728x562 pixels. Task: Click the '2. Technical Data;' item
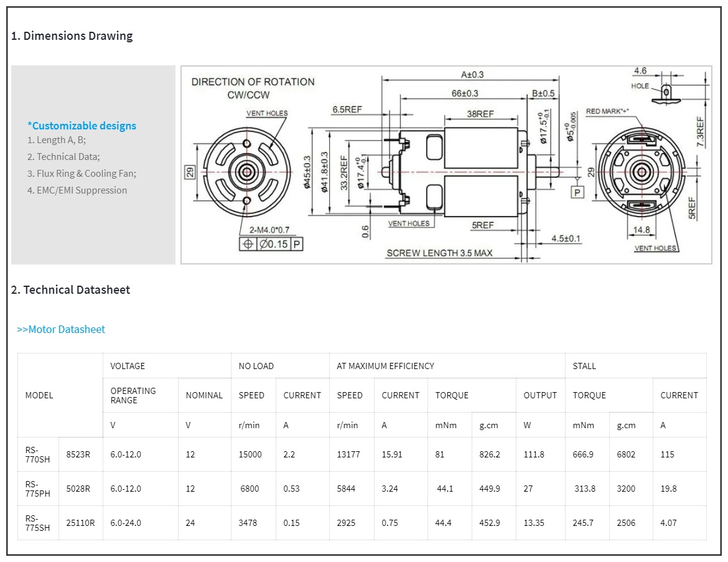63,156
